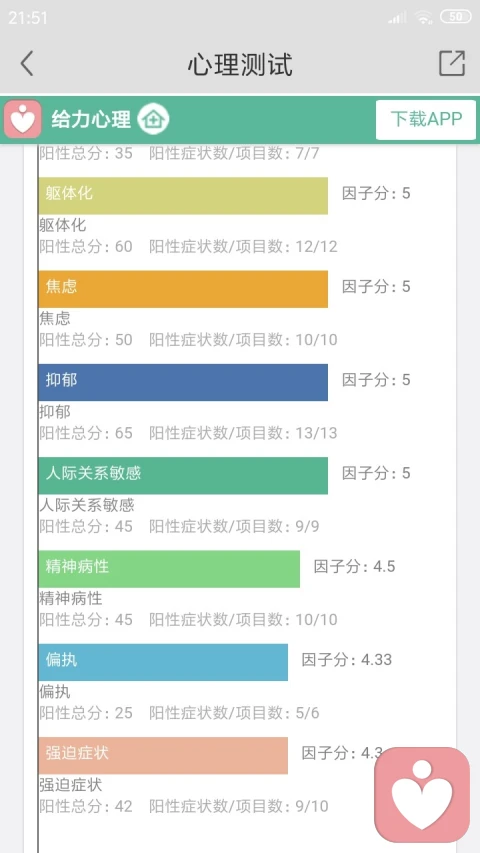Screen dimensions: 480x853
Task: Check the battery indicator in status bar
Action: coord(456,17)
